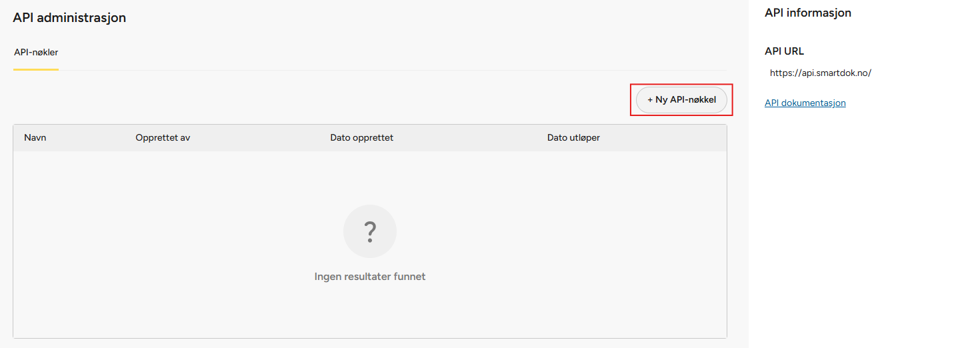Click blank header space right of Dato utløper
Image resolution: width=980 pixels, height=348 pixels.
667,138
